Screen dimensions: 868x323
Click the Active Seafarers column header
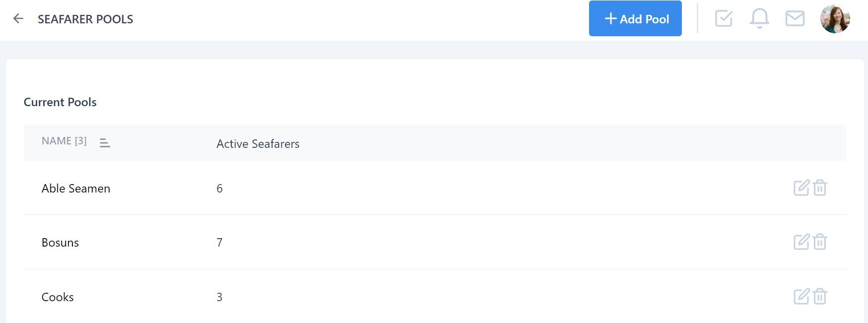[x=258, y=144]
